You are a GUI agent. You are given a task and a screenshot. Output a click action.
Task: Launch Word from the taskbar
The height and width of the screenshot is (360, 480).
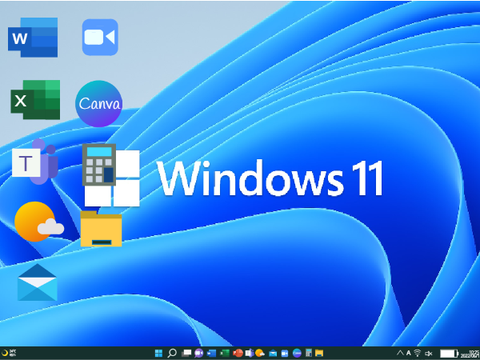[212, 353]
